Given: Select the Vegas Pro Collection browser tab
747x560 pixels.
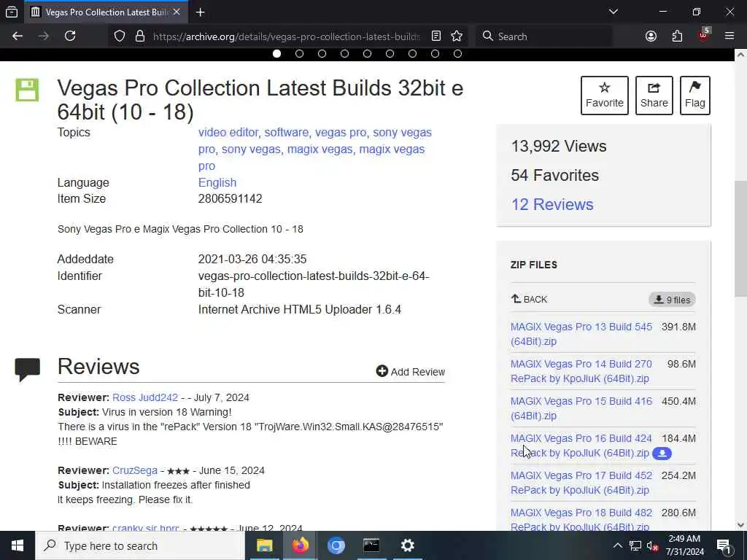Looking at the screenshot, I should [x=106, y=12].
